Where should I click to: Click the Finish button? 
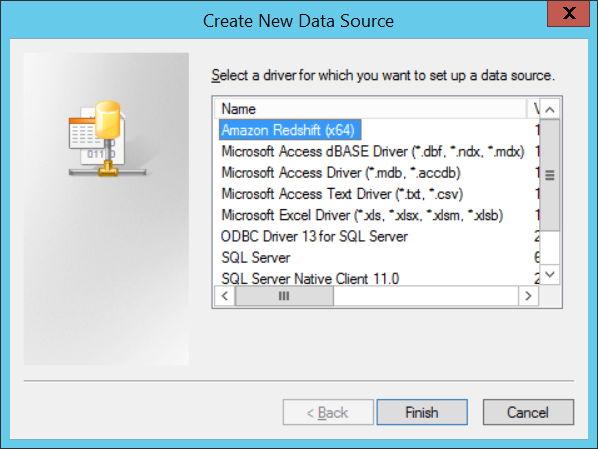tap(422, 412)
